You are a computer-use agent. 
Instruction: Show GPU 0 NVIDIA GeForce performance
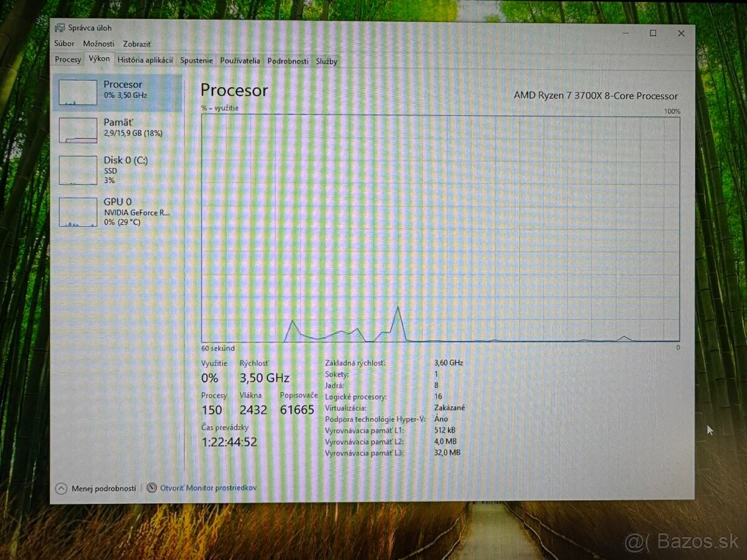(118, 211)
